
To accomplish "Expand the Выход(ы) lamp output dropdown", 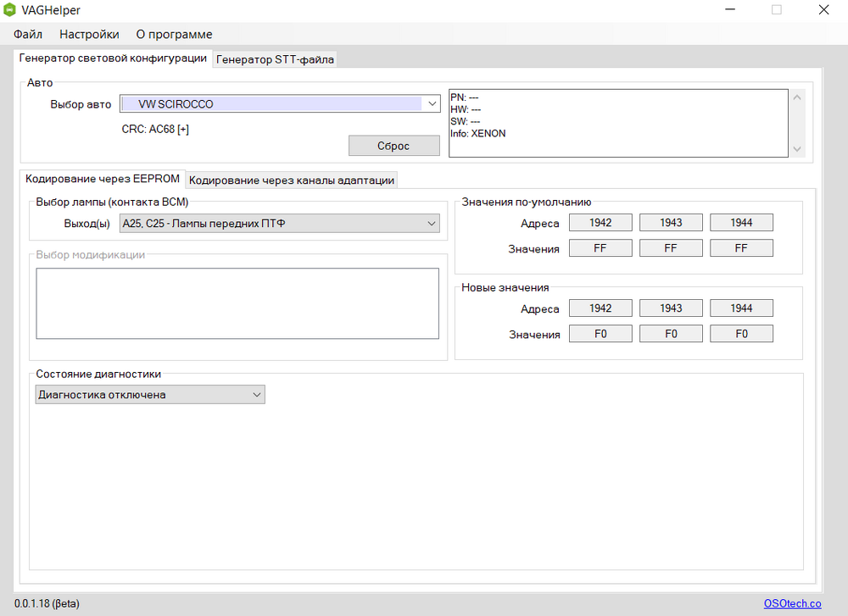I will click(280, 224).
